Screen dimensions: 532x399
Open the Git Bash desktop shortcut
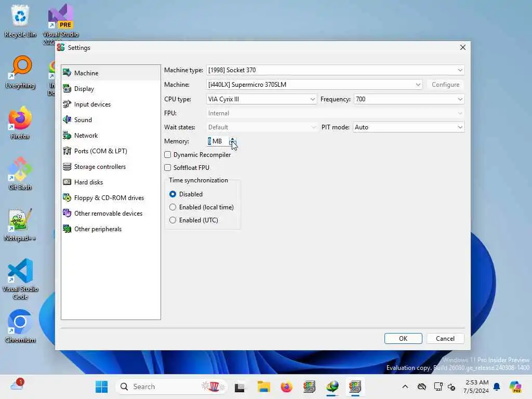click(20, 174)
